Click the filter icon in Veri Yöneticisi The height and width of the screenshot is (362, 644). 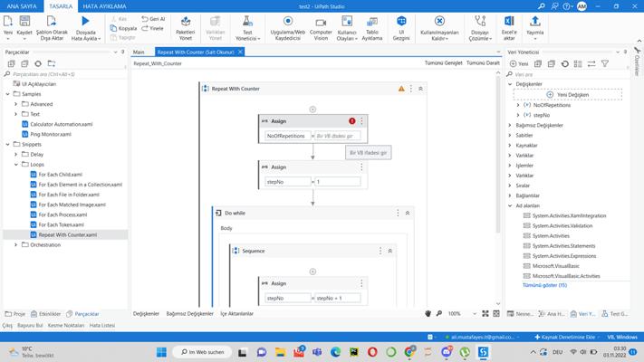click(604, 63)
